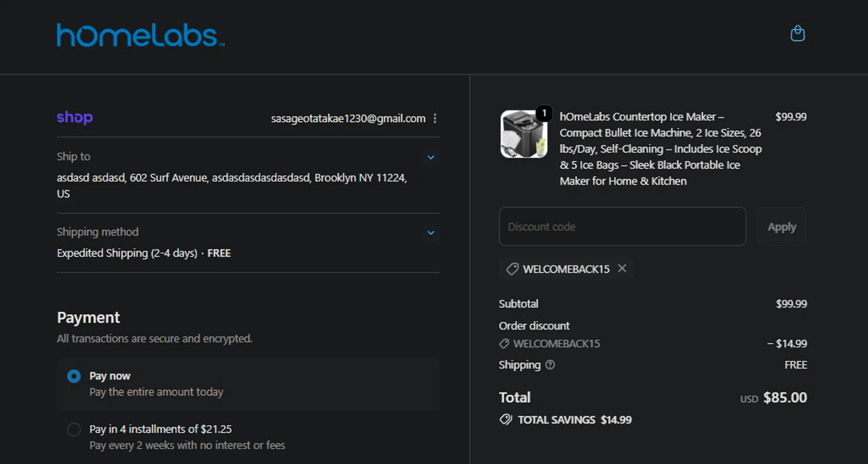Select Pay in 4 installments option
868x464 pixels.
74,430
